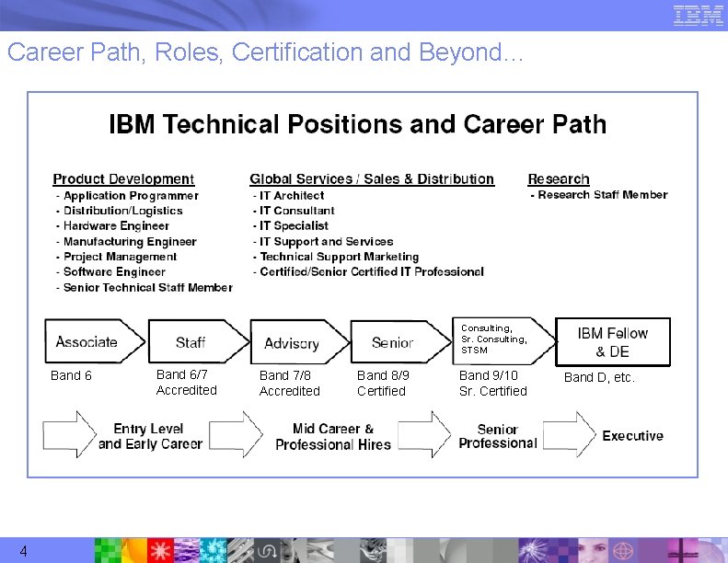Click the 'IBM Fellow & DE' box
This screenshot has height=563, width=728.
[613, 342]
